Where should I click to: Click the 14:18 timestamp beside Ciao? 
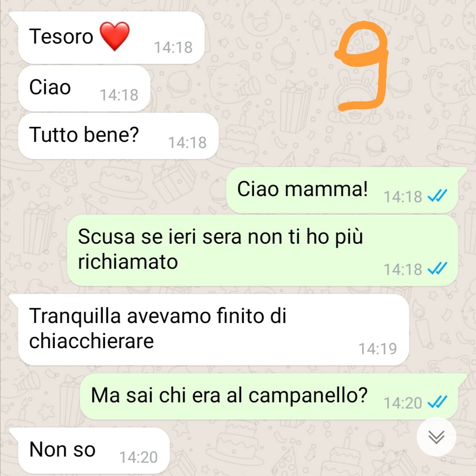tap(119, 95)
